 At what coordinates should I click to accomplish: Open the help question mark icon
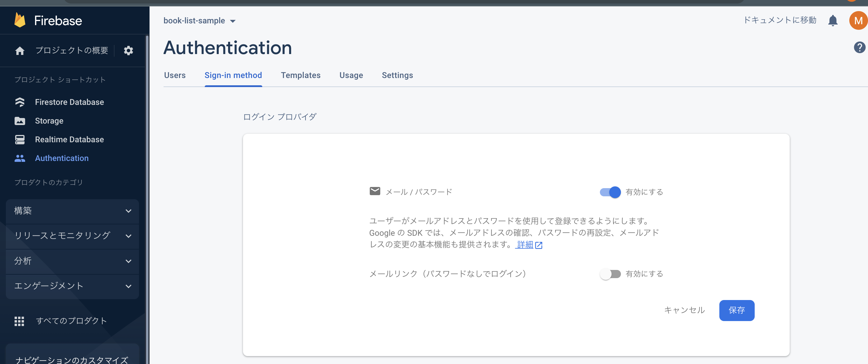859,47
